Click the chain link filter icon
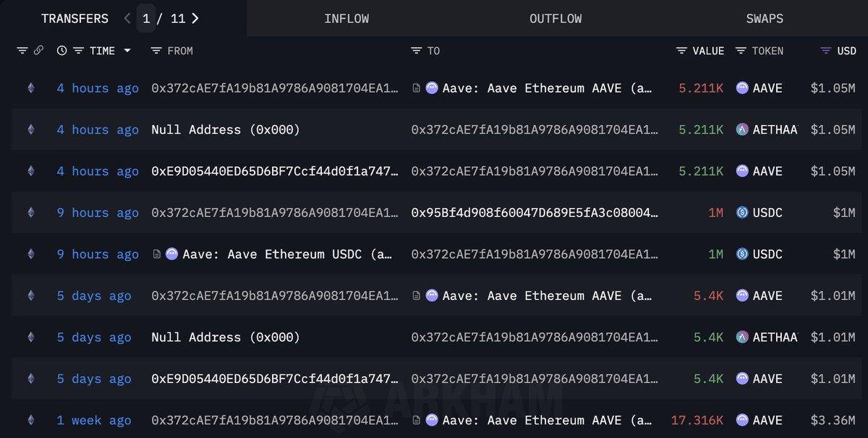 (38, 51)
